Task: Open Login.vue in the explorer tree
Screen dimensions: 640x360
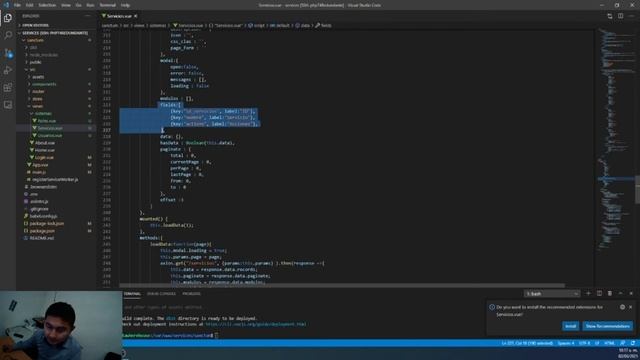Action: click(x=44, y=158)
